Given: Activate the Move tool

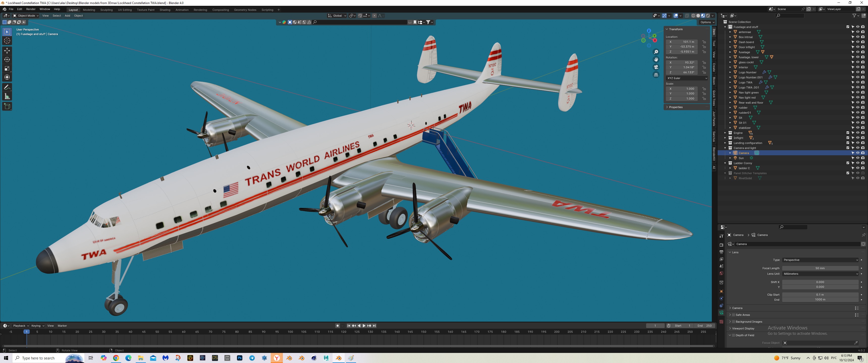Looking at the screenshot, I should (x=7, y=50).
